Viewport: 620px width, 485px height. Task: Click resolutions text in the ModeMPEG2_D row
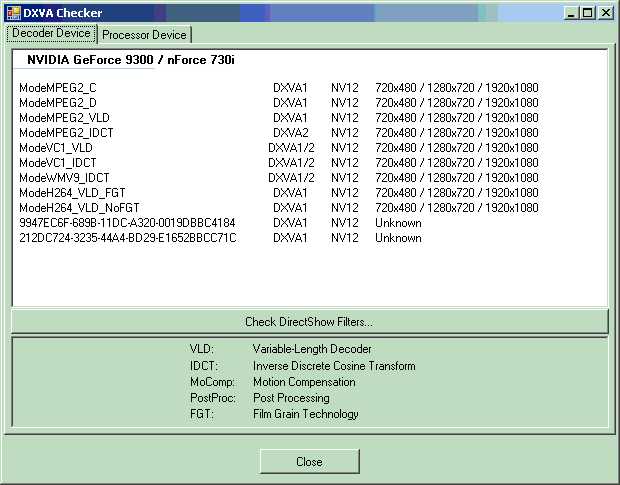[457, 103]
